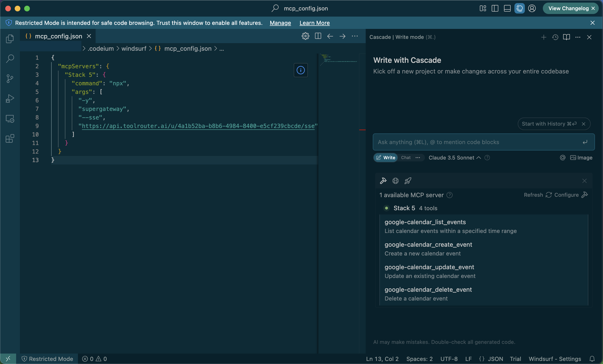Open the Source Control sidebar view
The width and height of the screenshot is (603, 364).
[x=10, y=79]
